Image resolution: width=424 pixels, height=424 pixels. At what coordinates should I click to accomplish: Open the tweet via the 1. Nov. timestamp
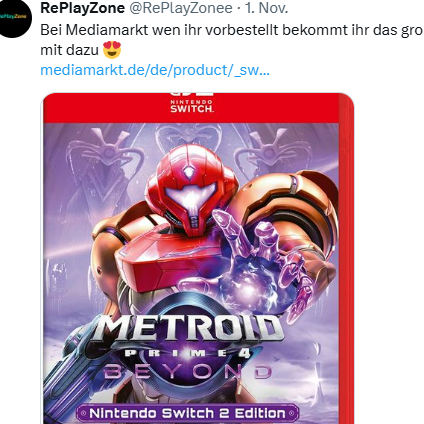[x=266, y=8]
